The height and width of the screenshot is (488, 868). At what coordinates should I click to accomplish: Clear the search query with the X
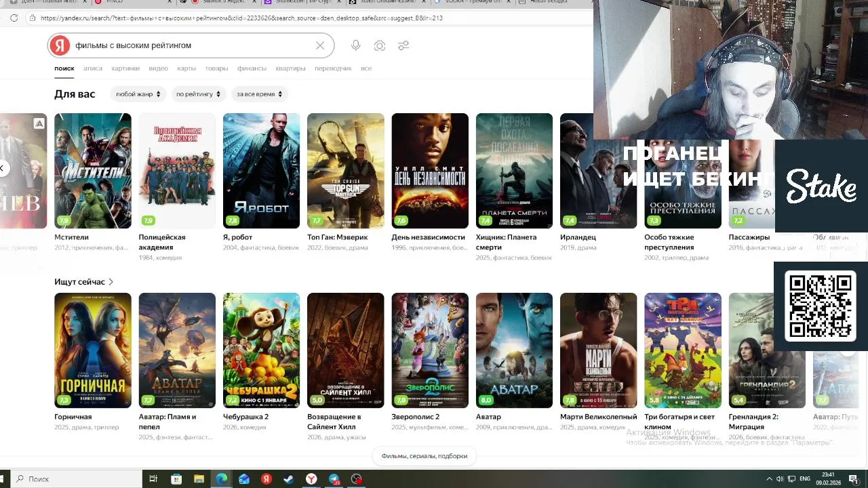[320, 45]
